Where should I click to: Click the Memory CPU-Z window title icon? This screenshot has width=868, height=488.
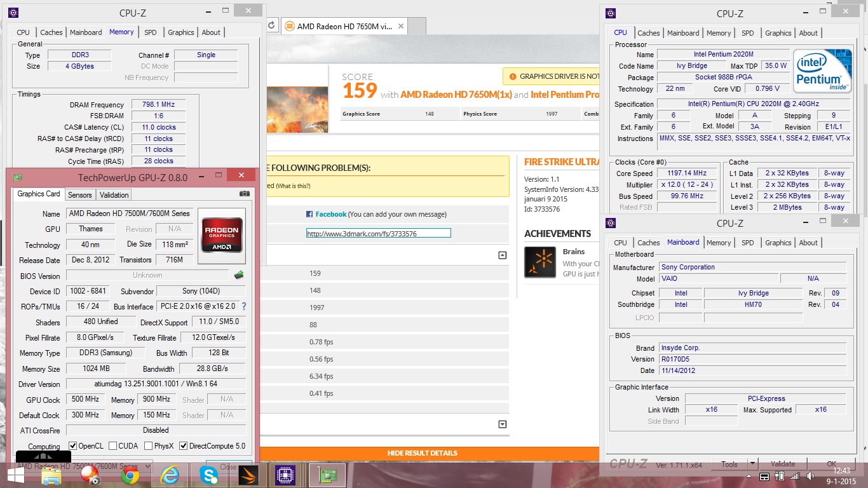pos(13,13)
